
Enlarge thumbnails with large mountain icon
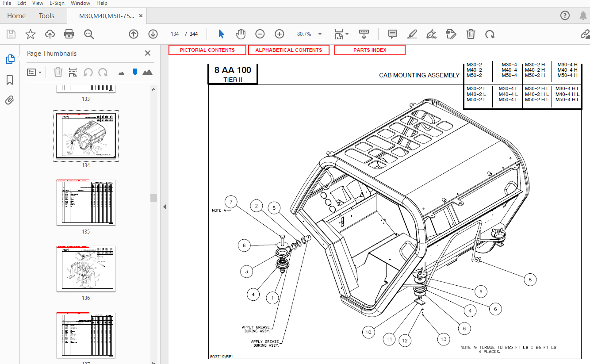point(148,72)
